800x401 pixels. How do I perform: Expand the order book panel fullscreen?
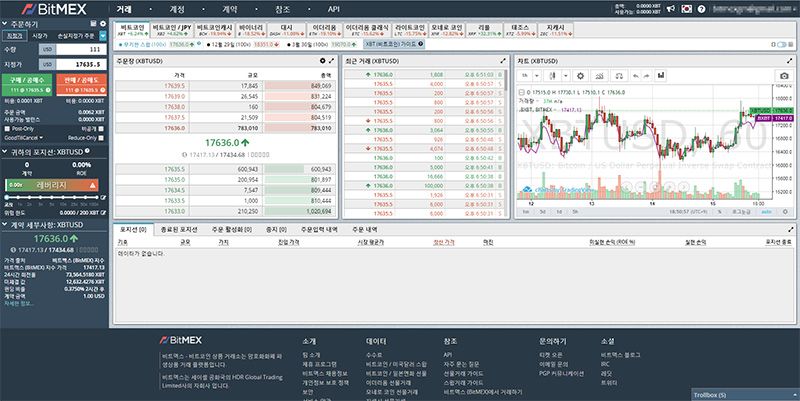(x=332, y=61)
